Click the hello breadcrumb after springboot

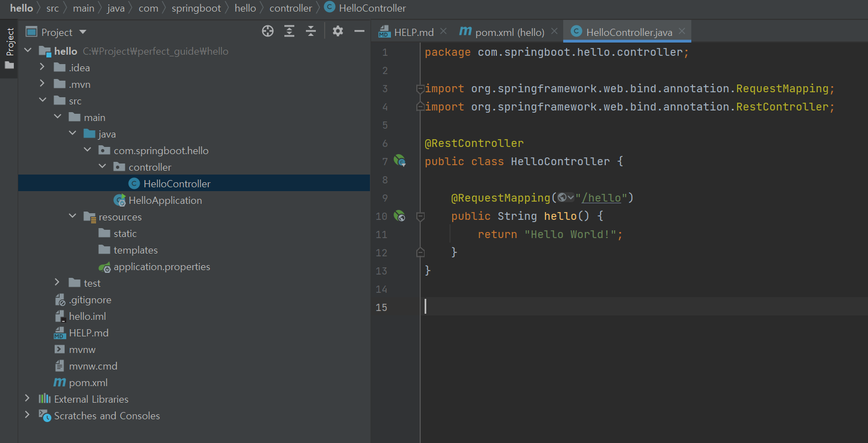click(x=245, y=8)
